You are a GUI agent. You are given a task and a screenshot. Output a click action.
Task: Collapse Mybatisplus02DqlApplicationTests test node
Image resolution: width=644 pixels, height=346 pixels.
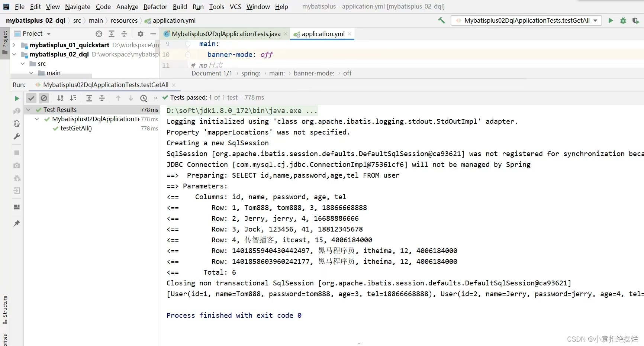pyautogui.click(x=37, y=119)
